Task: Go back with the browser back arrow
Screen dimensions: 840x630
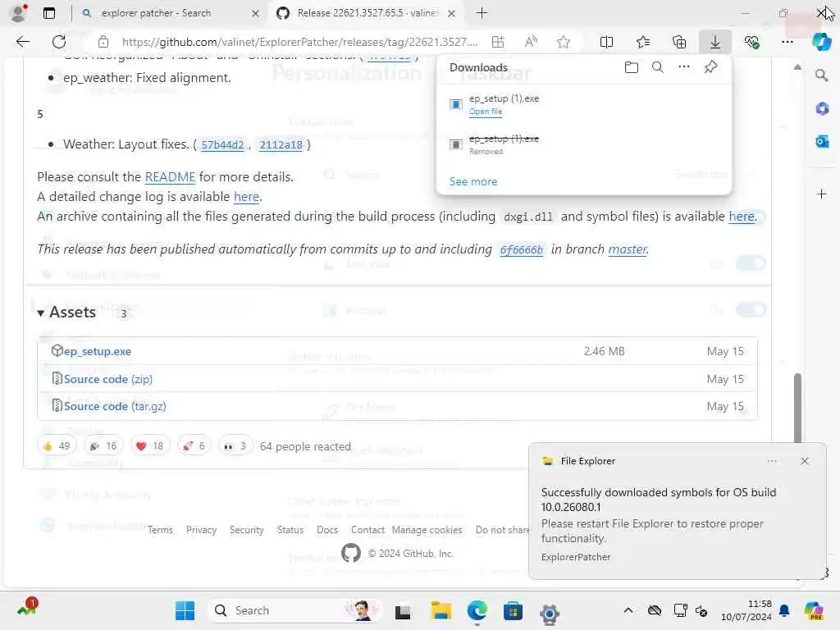Action: click(22, 42)
